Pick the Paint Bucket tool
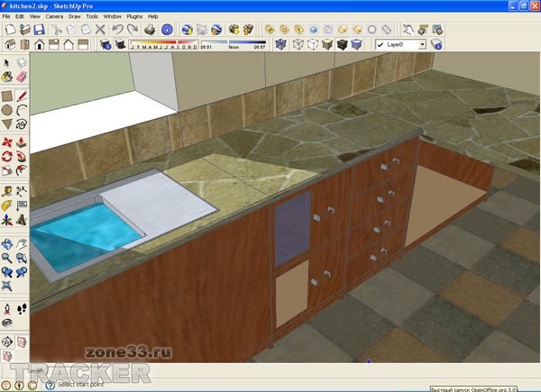The height and width of the screenshot is (392, 541). coord(6,77)
